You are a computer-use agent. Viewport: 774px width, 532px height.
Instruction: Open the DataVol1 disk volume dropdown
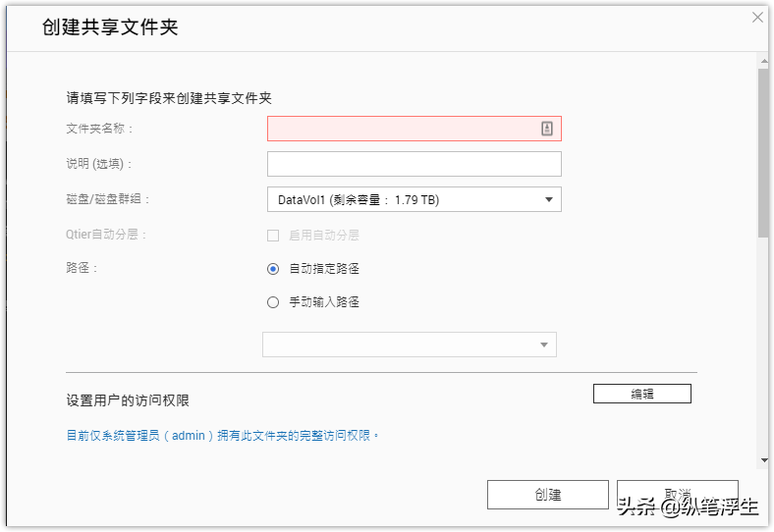tap(415, 199)
